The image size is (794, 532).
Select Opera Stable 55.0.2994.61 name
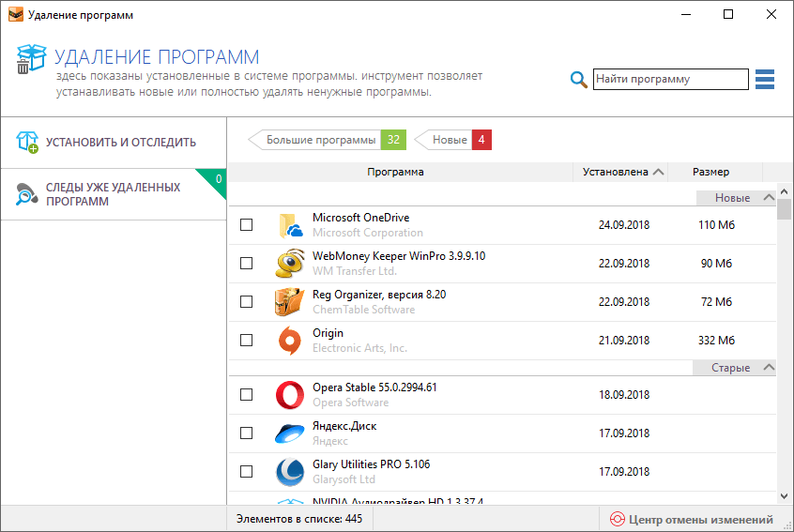[x=374, y=388]
